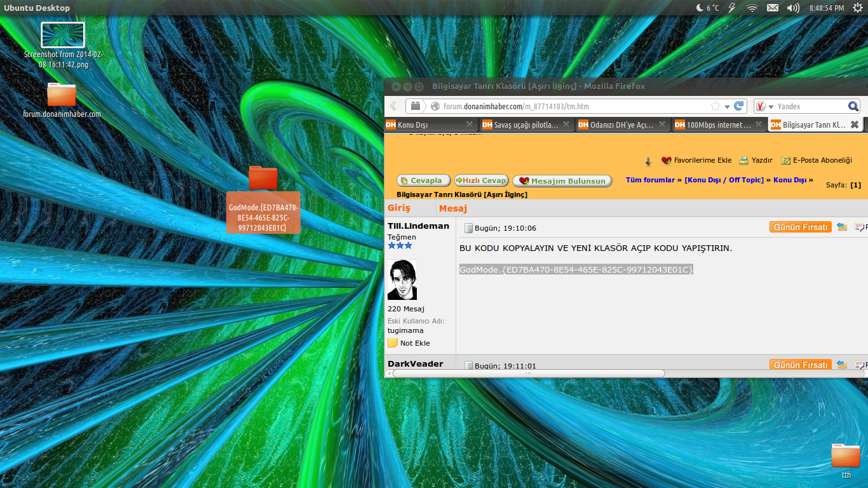The width and height of the screenshot is (868, 488).
Task: Click the Hızlı Cevap button
Action: click(481, 181)
